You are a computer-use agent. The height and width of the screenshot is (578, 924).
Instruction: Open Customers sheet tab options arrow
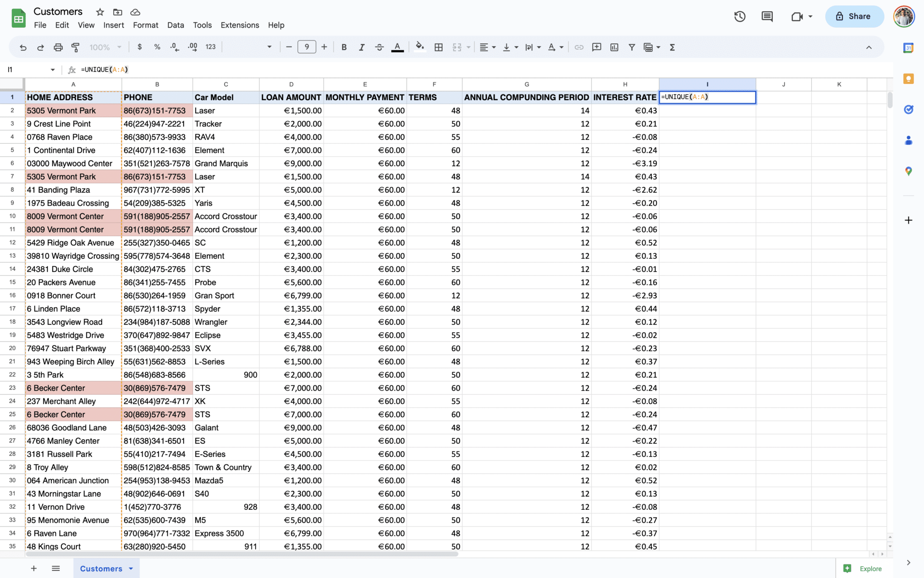click(x=131, y=569)
